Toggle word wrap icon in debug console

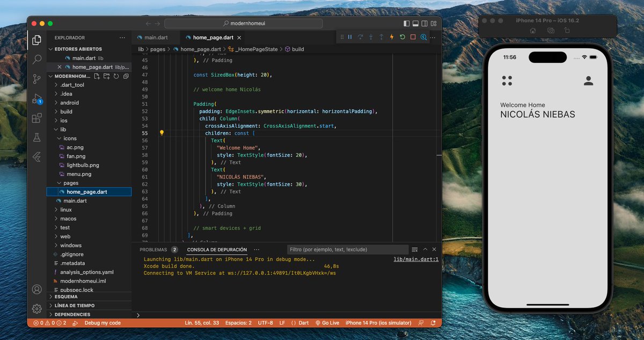(414, 250)
